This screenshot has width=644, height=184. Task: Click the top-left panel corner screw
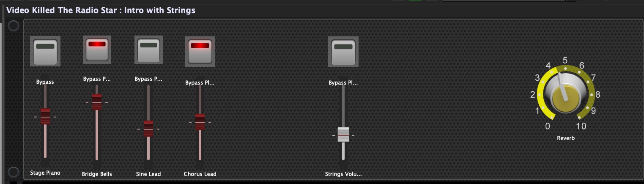tap(14, 26)
